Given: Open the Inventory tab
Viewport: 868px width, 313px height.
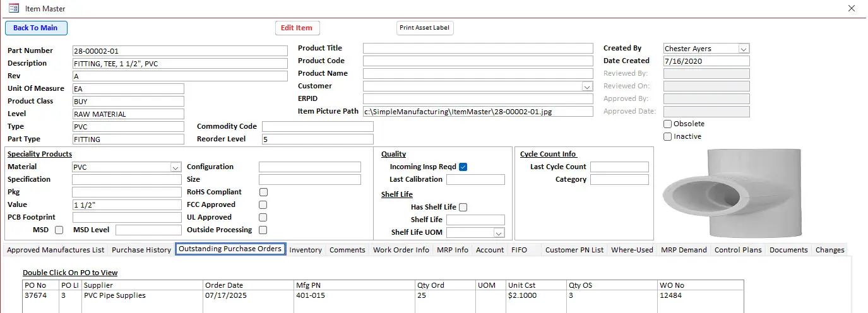Looking at the screenshot, I should tap(306, 250).
